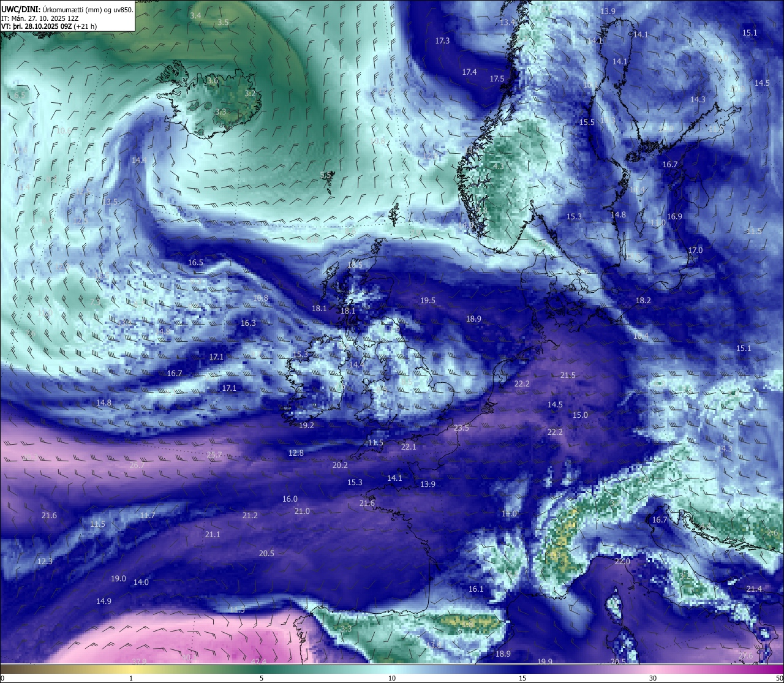Click the map value '16.9'
This screenshot has height=683, width=784.
(674, 217)
